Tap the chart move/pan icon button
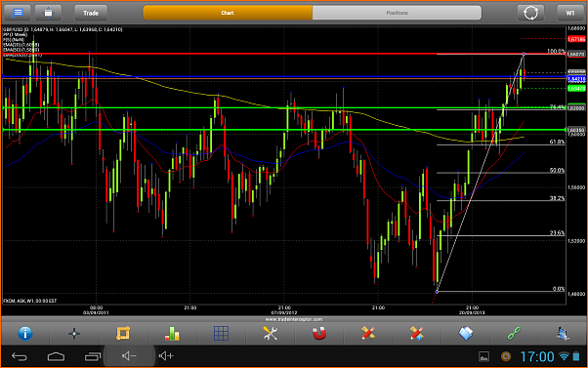The height and width of the screenshot is (368, 588). click(49, 13)
